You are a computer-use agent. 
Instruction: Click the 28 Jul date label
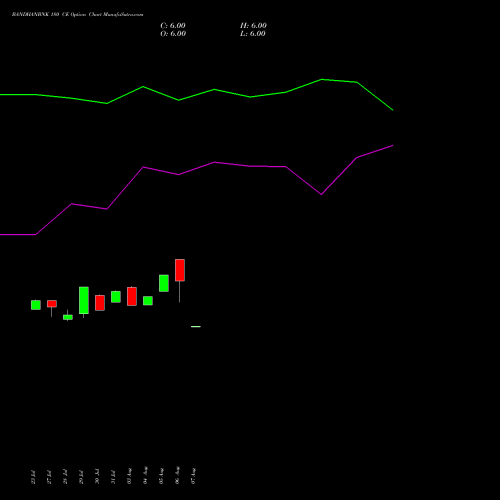tap(65, 477)
